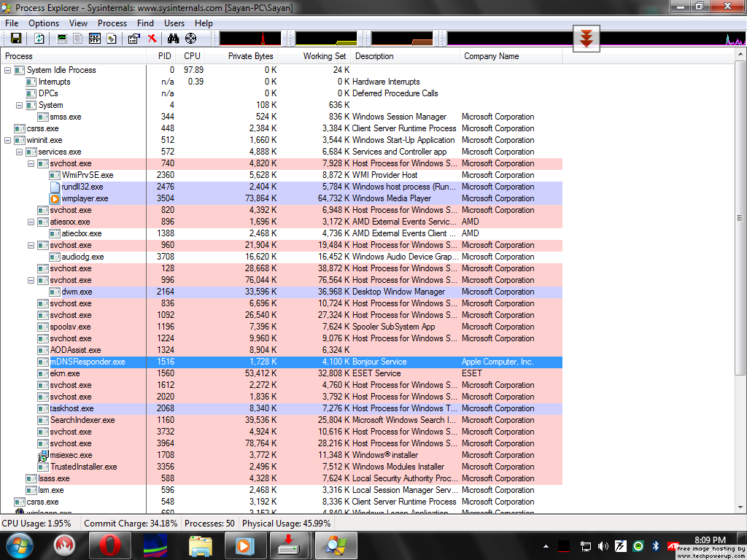Screen dimensions: 747x560
Task: Click the msiexec.exe installer process icon
Action: tap(43, 455)
